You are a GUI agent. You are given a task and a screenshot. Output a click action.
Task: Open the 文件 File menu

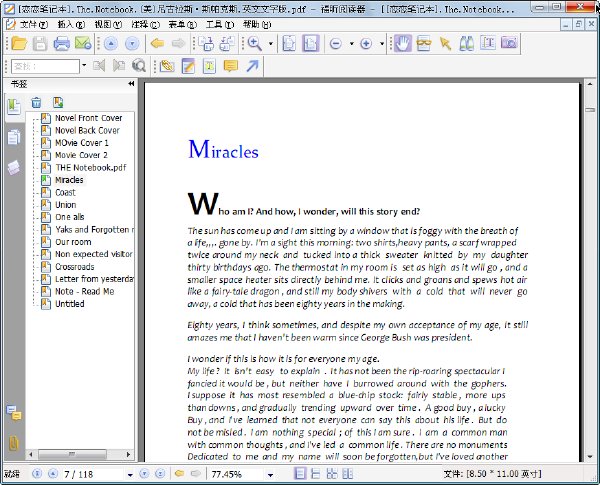[34, 25]
